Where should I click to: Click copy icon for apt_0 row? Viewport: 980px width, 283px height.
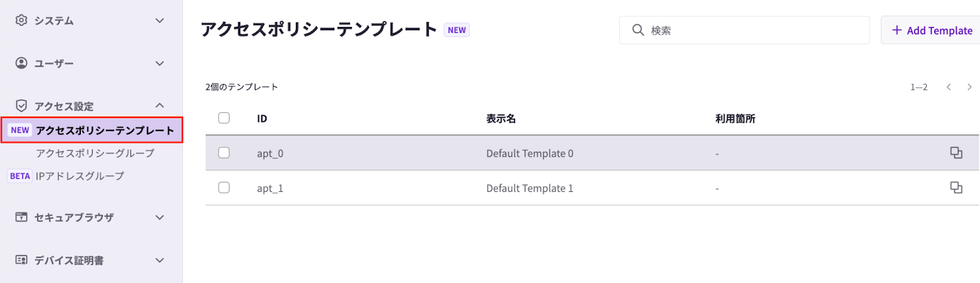(x=956, y=153)
